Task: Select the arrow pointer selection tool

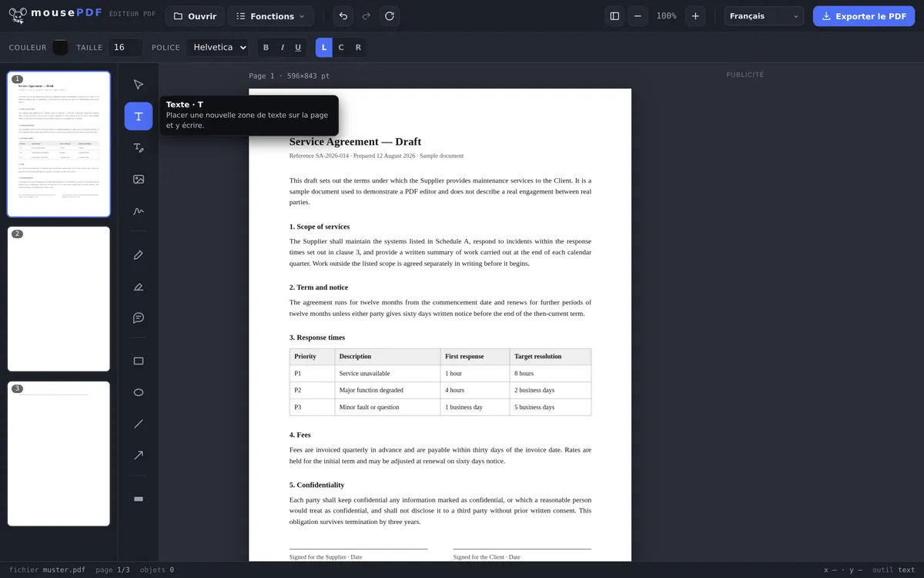Action: (139, 85)
